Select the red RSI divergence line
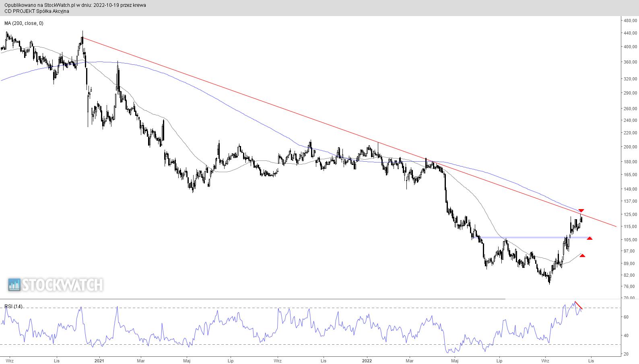This screenshot has height=364, width=639. pyautogui.click(x=579, y=305)
